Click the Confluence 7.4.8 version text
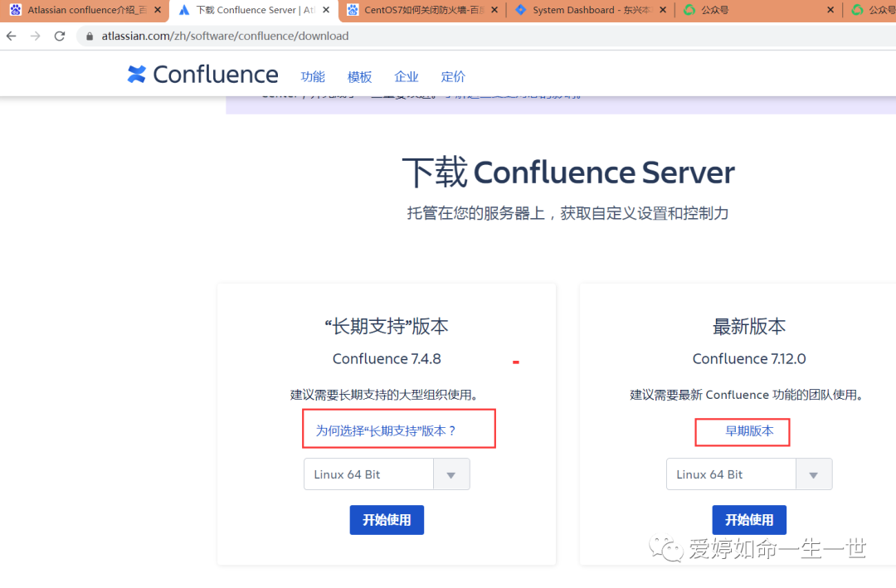The height and width of the screenshot is (588, 896). coord(387,359)
